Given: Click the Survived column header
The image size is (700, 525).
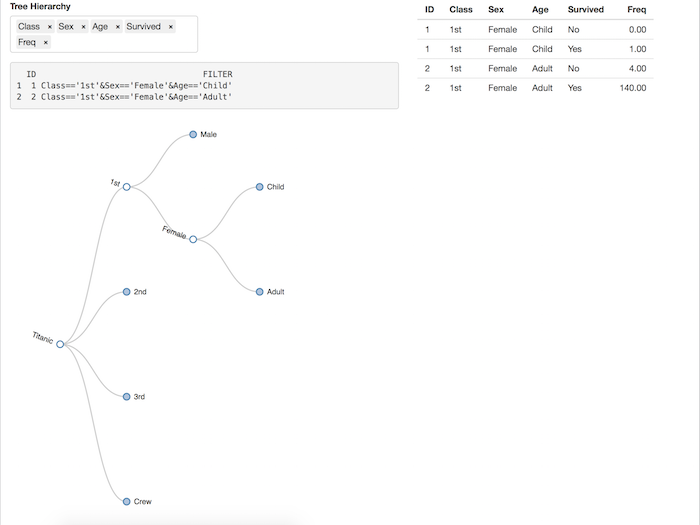Looking at the screenshot, I should [585, 10].
